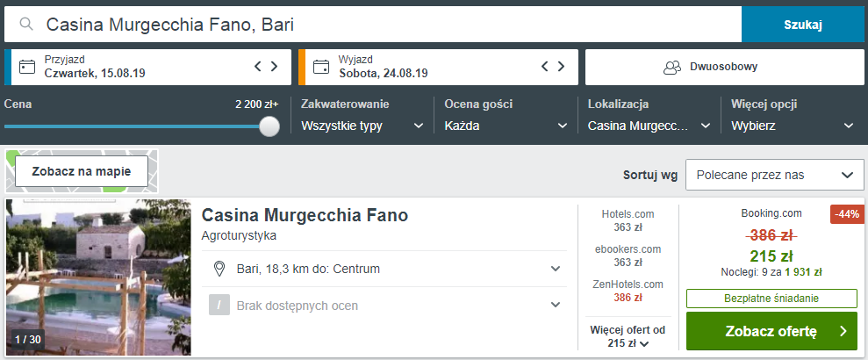Expand the Brak dostępnych ocen row
The height and width of the screenshot is (360, 868).
(384, 305)
